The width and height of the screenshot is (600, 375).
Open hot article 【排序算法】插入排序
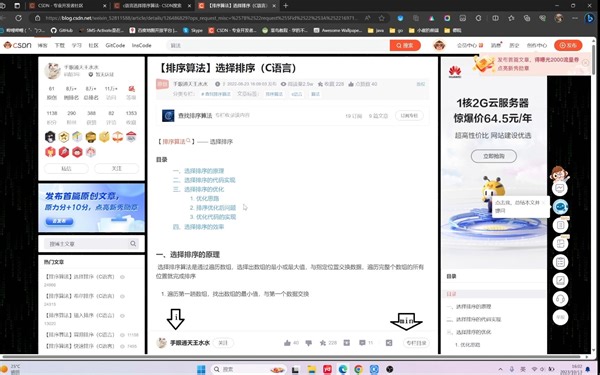(79, 316)
